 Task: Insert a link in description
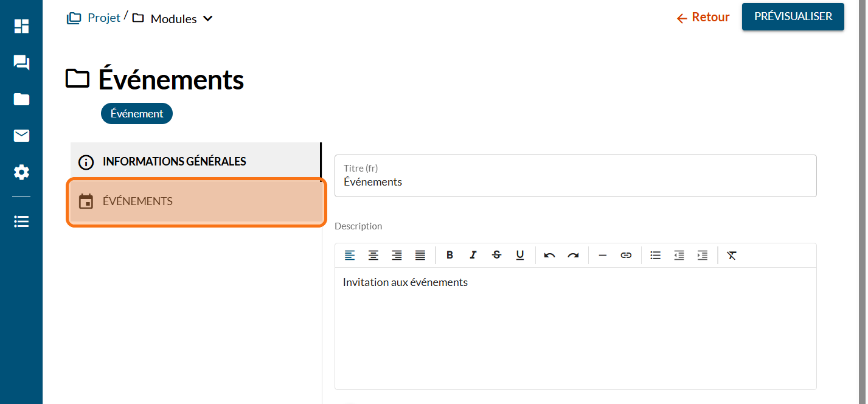(x=626, y=256)
